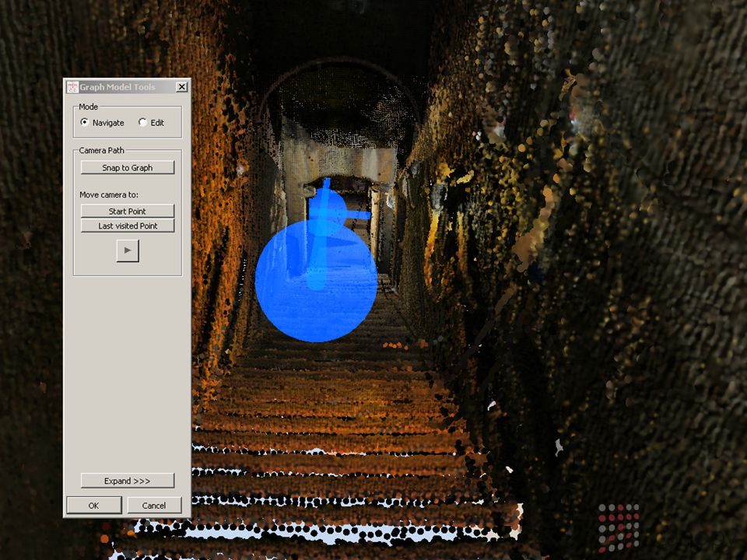
Task: Click the large blue graph node sphere
Action: [x=317, y=281]
